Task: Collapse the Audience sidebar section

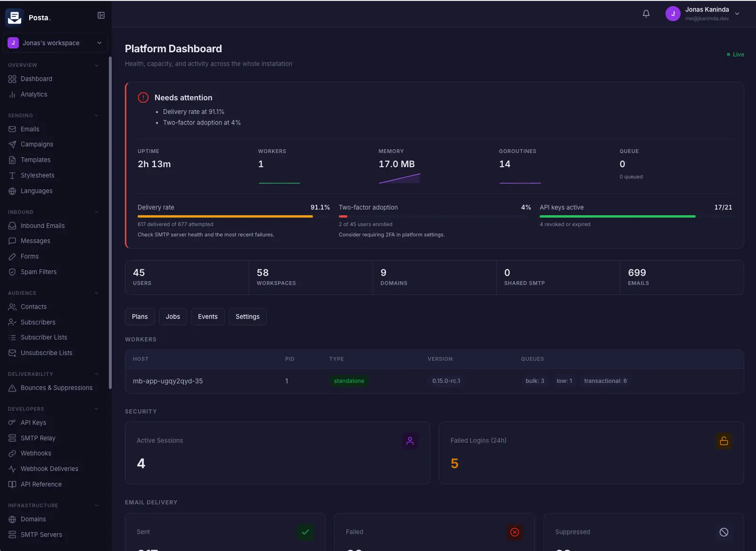Action: (96, 293)
